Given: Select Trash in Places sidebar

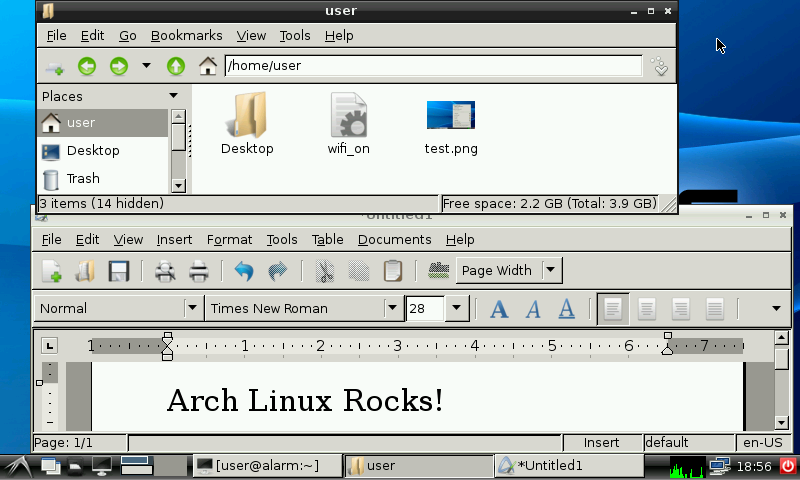Looking at the screenshot, I should coord(103,179).
